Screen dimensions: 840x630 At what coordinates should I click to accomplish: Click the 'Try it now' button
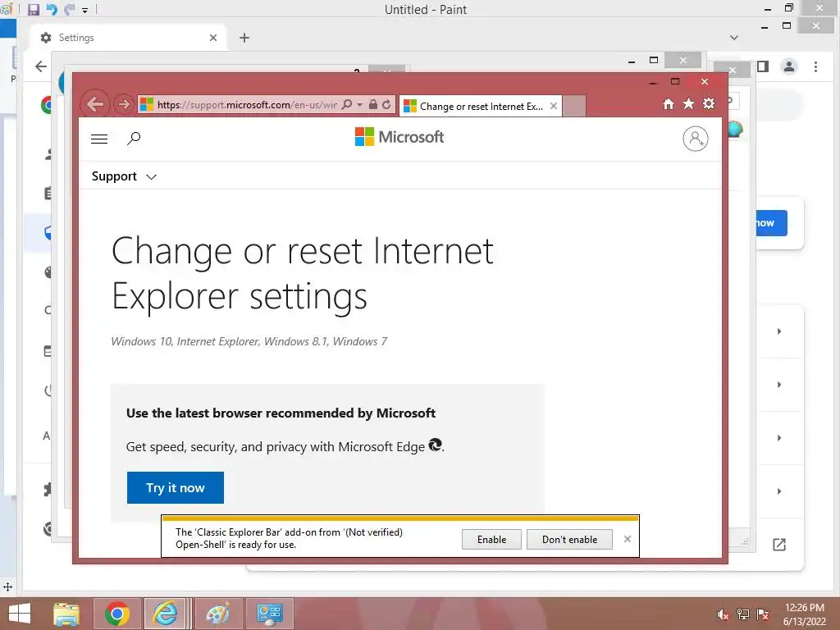(176, 487)
